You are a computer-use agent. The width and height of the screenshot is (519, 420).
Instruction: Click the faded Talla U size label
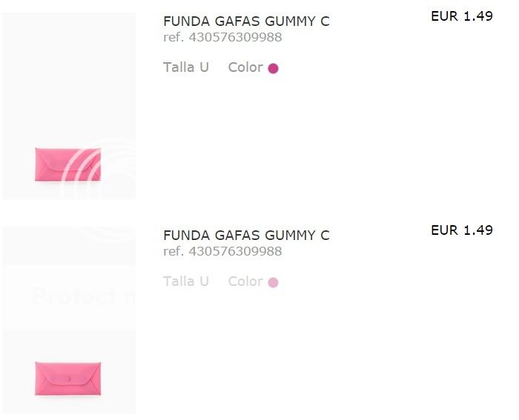pos(186,281)
